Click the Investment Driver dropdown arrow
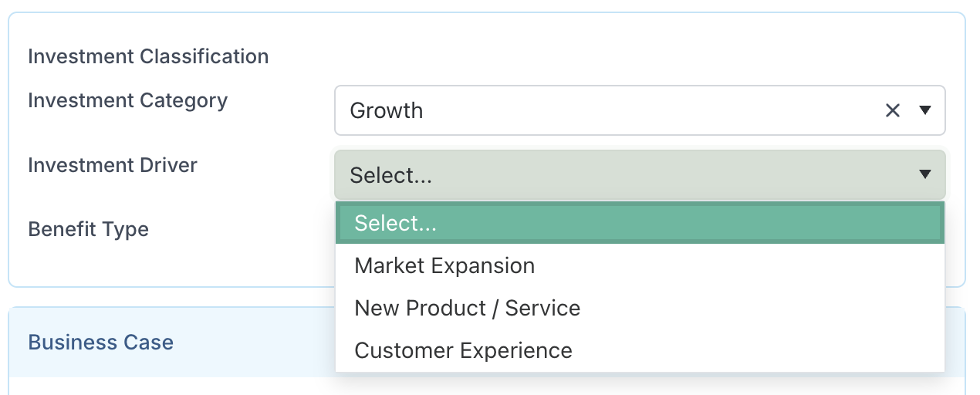The width and height of the screenshot is (980, 395). (x=925, y=175)
